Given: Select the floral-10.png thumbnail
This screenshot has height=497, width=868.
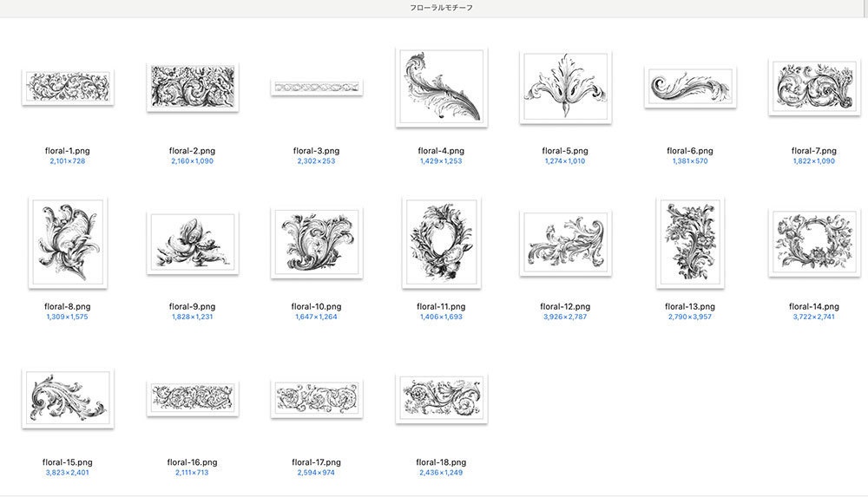Looking at the screenshot, I should [317, 242].
